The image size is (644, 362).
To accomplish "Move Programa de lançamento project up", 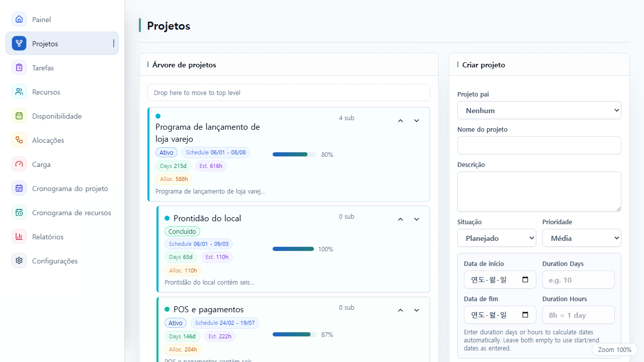I will tap(400, 121).
